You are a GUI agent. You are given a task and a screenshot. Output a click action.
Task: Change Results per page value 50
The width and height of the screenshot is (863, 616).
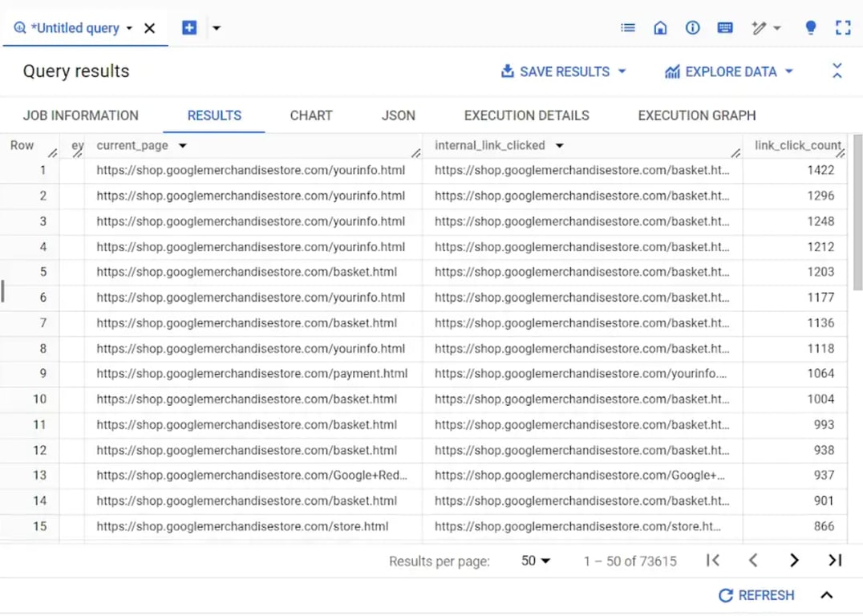click(x=535, y=561)
